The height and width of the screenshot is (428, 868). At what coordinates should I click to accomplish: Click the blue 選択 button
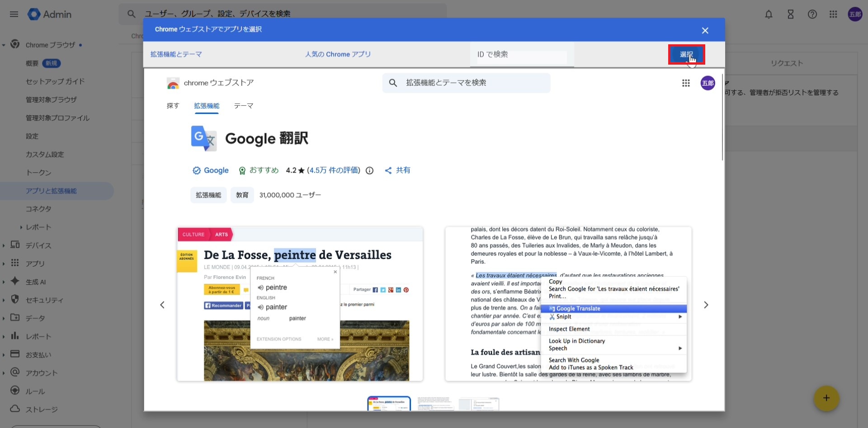click(x=686, y=55)
